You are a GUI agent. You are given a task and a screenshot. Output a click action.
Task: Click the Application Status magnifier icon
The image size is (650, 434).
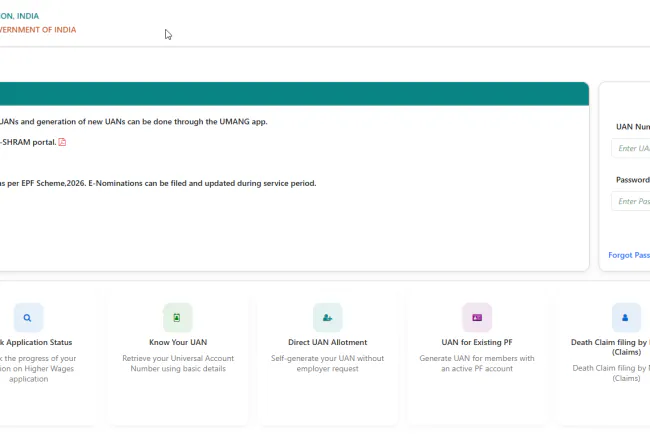coord(28,318)
